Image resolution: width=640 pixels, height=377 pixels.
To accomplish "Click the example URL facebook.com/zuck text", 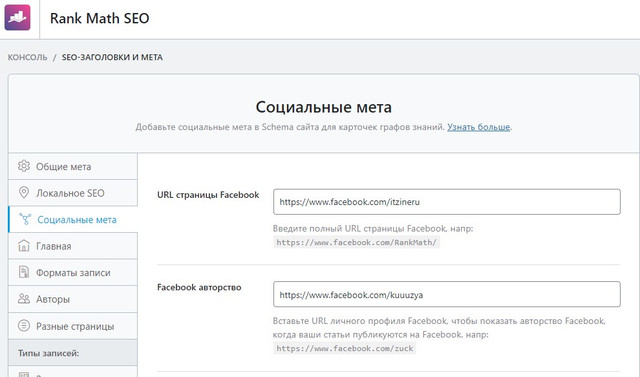I will coord(345,348).
